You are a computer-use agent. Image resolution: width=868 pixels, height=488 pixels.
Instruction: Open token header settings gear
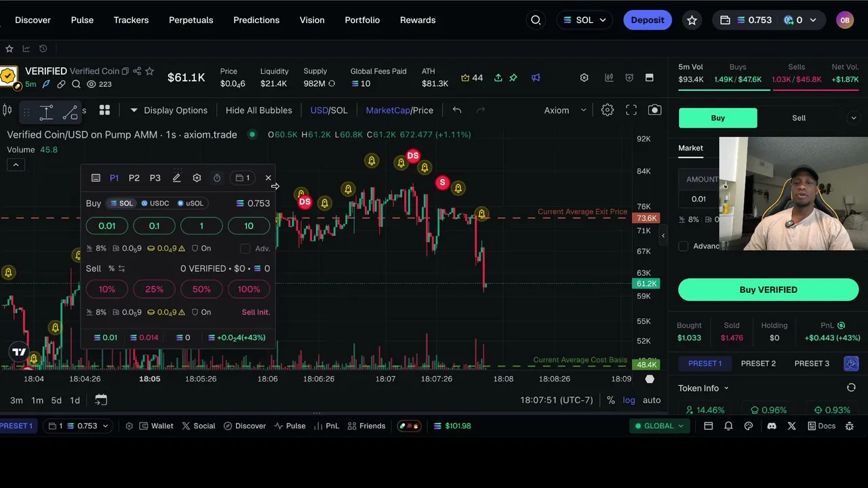pyautogui.click(x=584, y=78)
